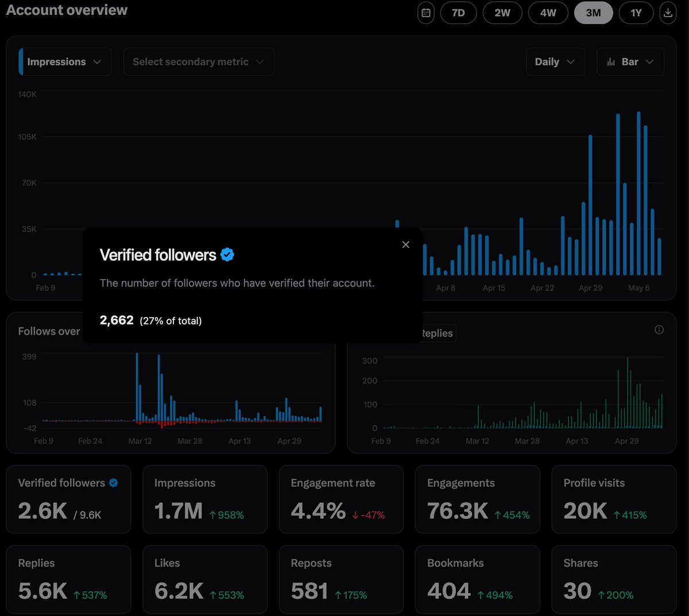Select the 4W time range
The width and height of the screenshot is (689, 616).
(548, 13)
